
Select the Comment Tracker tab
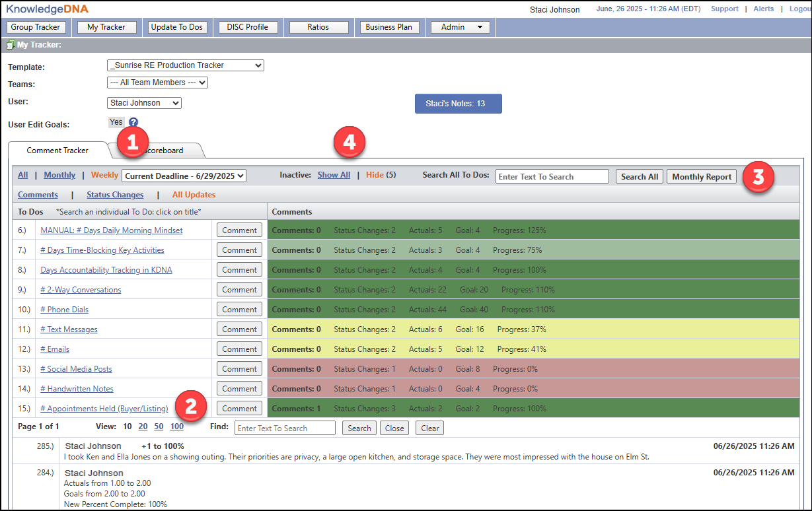pyautogui.click(x=57, y=151)
